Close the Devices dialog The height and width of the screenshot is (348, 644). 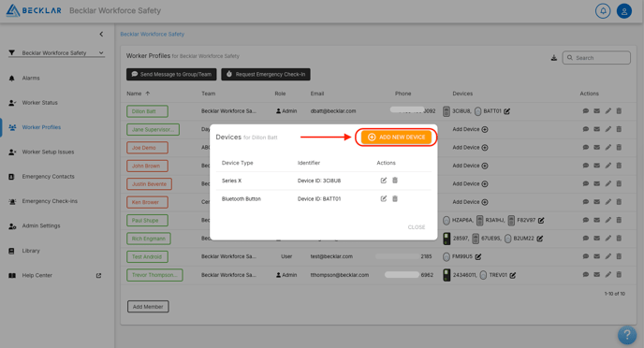(416, 227)
